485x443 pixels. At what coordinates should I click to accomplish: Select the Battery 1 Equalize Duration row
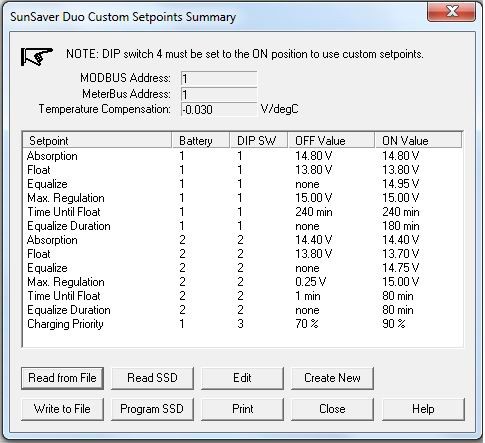pos(242,226)
